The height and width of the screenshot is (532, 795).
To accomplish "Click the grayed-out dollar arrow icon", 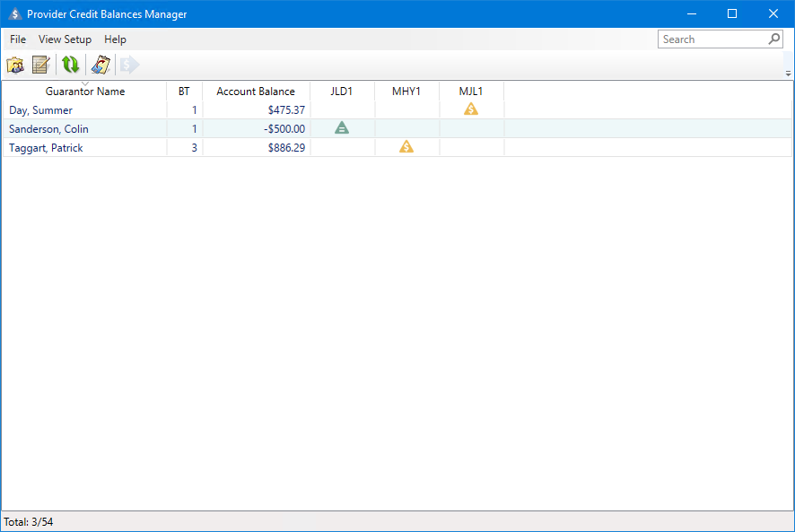I will 129,65.
